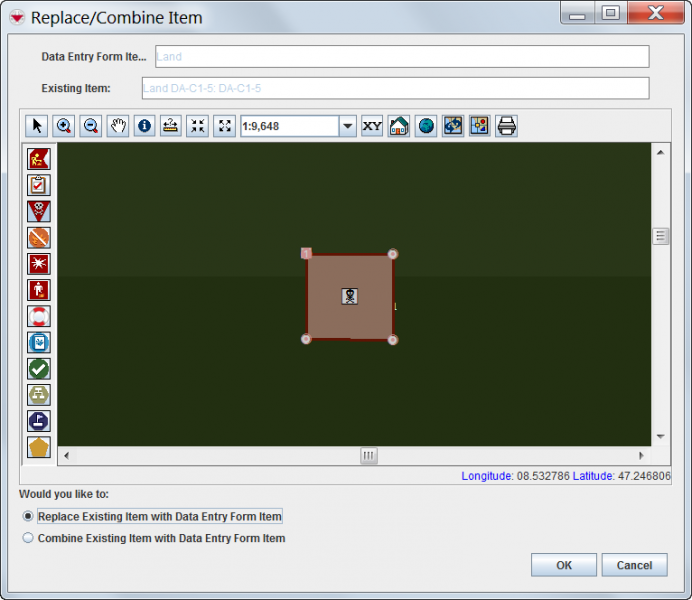The height and width of the screenshot is (600, 692).
Task: Choose the info identify tool
Action: pyautogui.click(x=145, y=126)
